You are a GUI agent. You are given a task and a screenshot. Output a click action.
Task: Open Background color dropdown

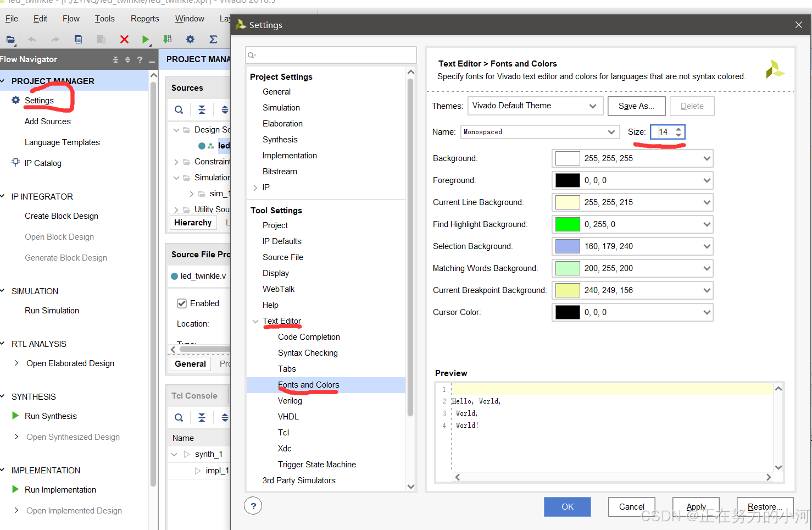pos(707,158)
